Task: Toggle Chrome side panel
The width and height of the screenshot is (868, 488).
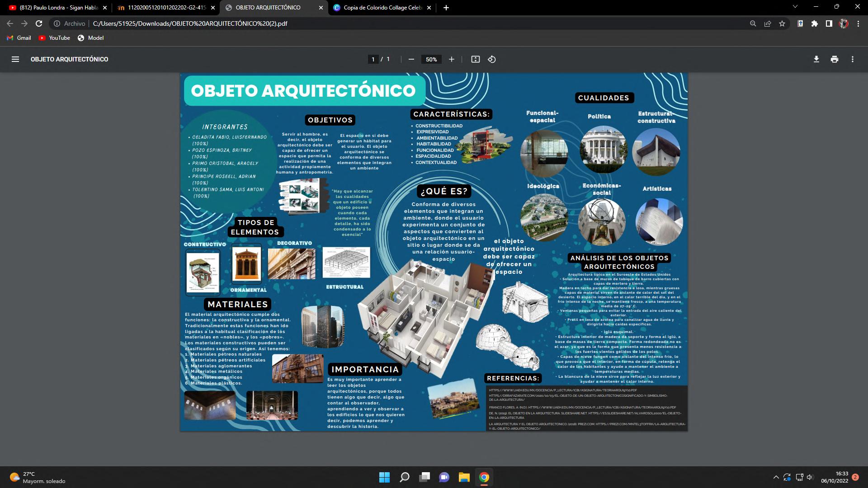Action: [x=829, y=23]
